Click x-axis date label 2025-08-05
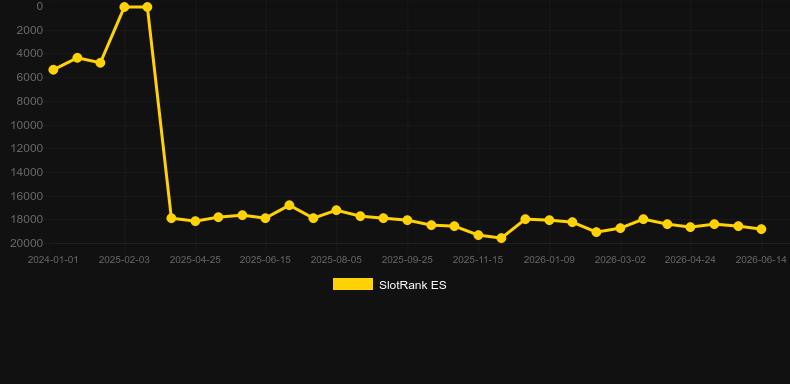The height and width of the screenshot is (384, 790). click(336, 260)
